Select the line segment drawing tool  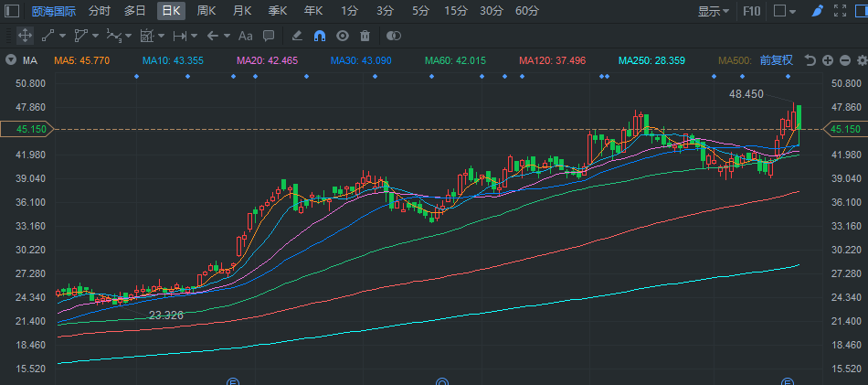pos(48,36)
